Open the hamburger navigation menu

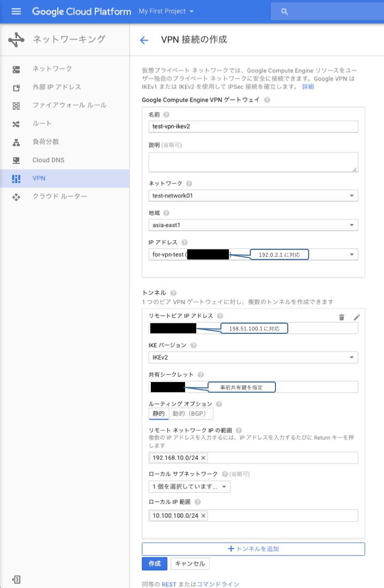[16, 11]
